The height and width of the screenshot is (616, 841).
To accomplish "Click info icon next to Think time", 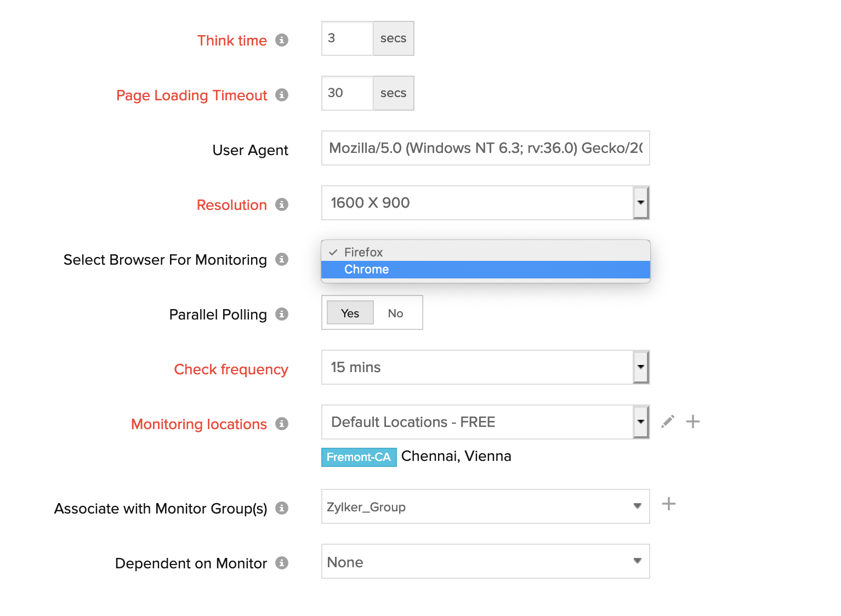I will click(x=282, y=40).
